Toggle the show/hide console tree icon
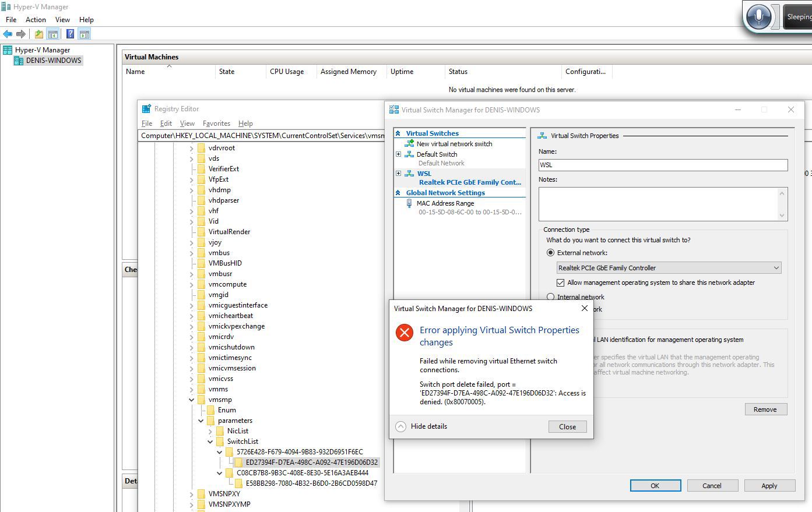The image size is (812, 512). (x=53, y=33)
